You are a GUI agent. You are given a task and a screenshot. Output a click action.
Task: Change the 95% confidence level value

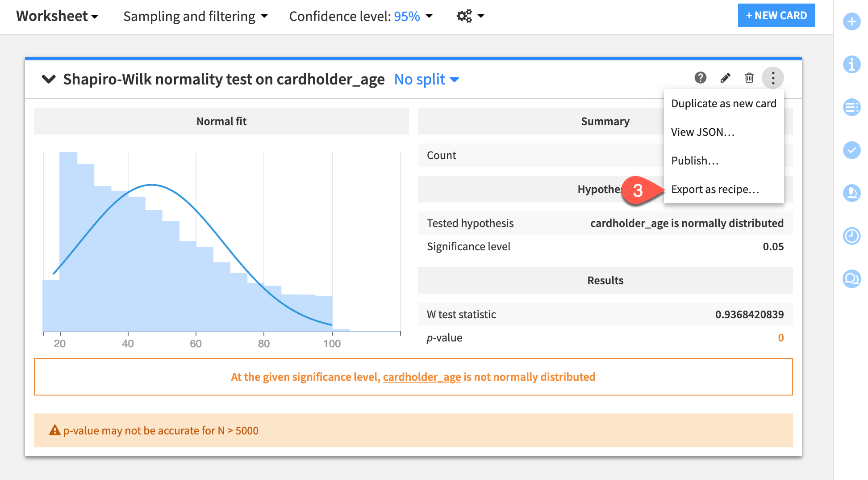click(407, 16)
